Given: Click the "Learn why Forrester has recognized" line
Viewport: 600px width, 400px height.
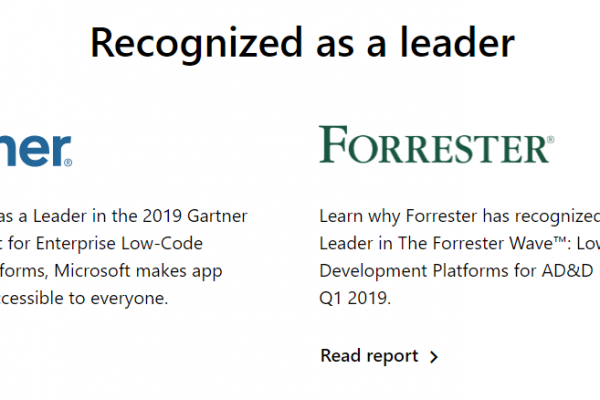Looking at the screenshot, I should point(459,216).
